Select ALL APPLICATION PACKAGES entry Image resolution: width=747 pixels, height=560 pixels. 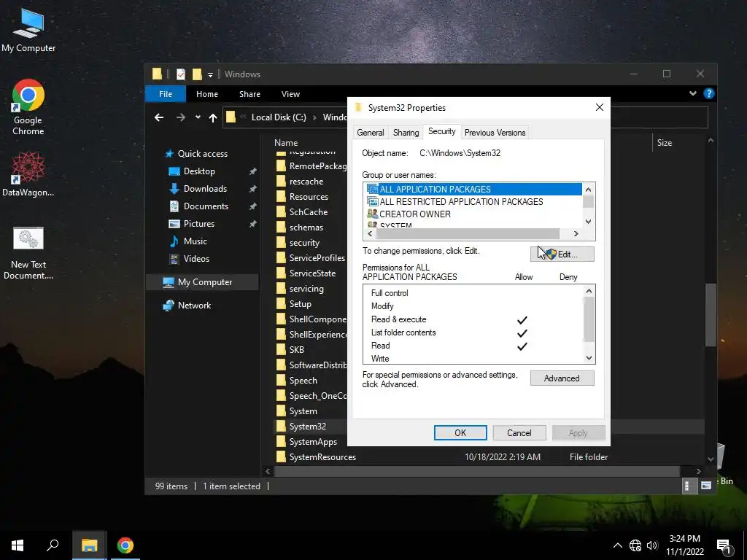[x=474, y=189]
